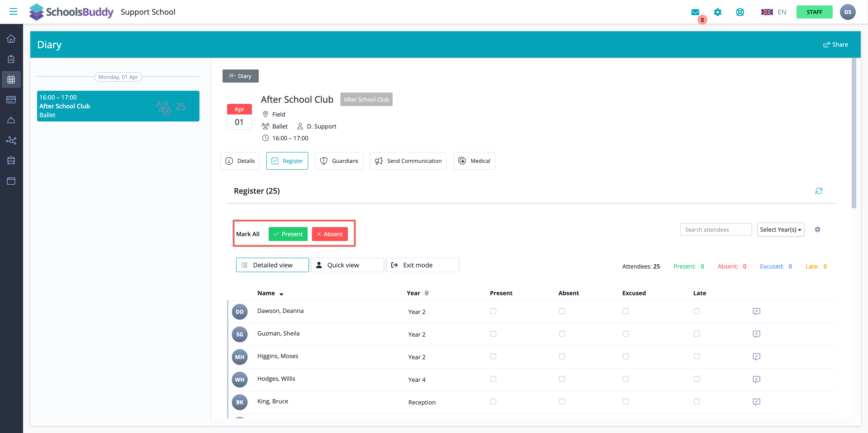This screenshot has height=433, width=868.
Task: Click the Share button
Action: coord(836,45)
